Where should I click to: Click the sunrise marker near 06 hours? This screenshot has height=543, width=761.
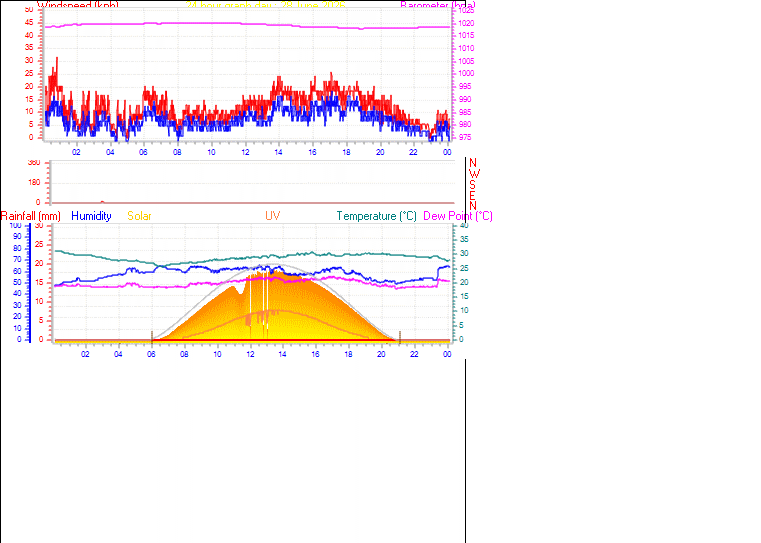(152, 337)
